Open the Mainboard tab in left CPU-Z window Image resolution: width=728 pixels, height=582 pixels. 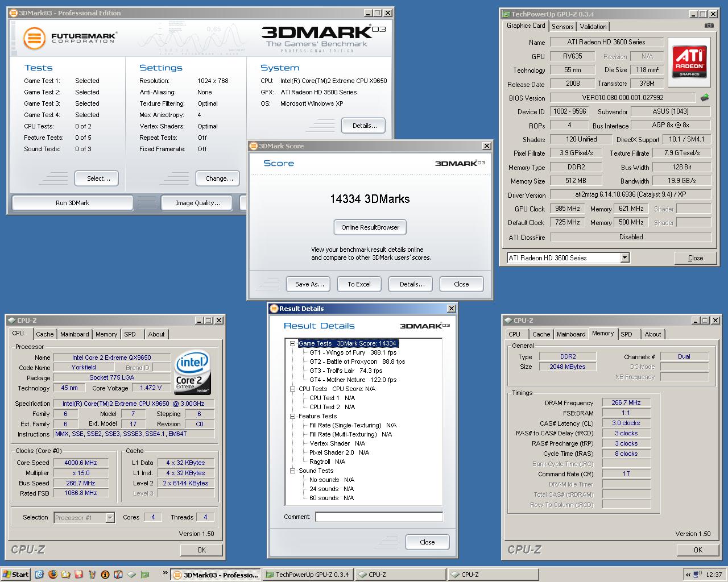(75, 334)
